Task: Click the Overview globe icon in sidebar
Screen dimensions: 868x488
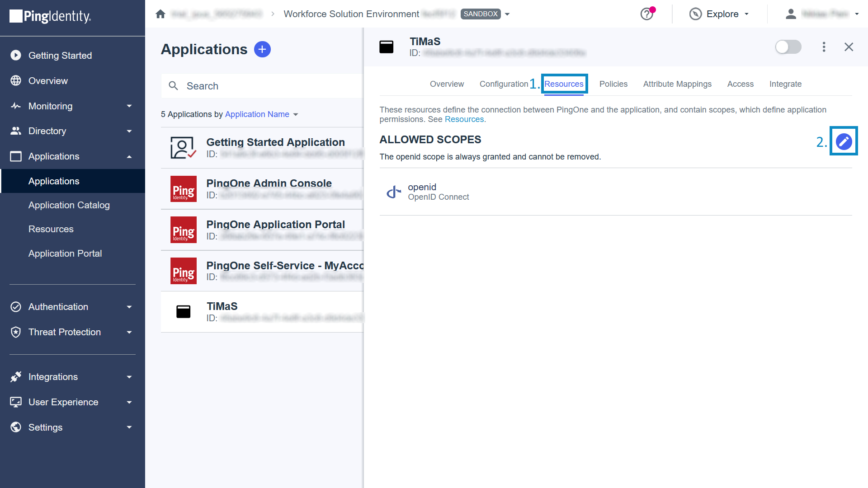Action: [x=16, y=80]
